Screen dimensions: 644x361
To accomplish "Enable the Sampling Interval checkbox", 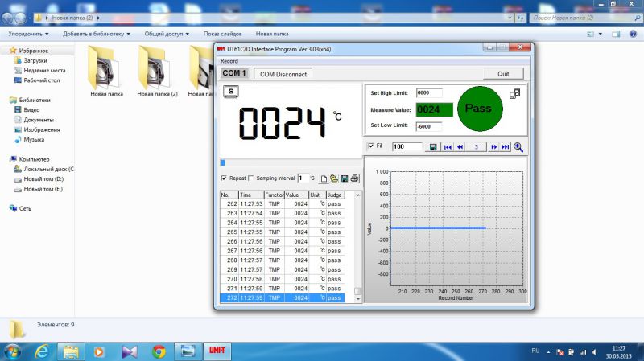I will coord(251,178).
